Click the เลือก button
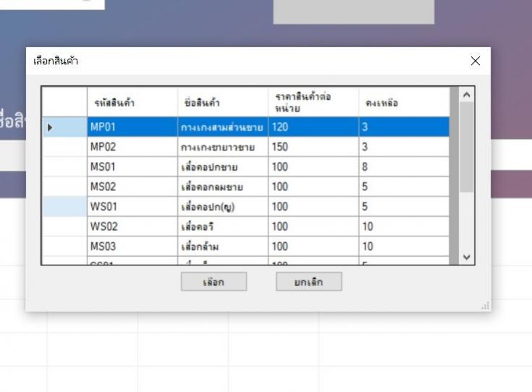 coord(214,281)
